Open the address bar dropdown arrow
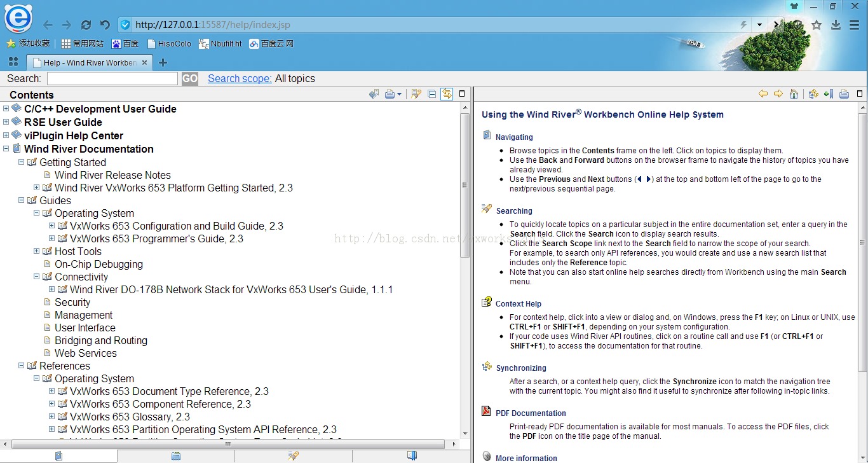The width and height of the screenshot is (868, 463). [759, 25]
